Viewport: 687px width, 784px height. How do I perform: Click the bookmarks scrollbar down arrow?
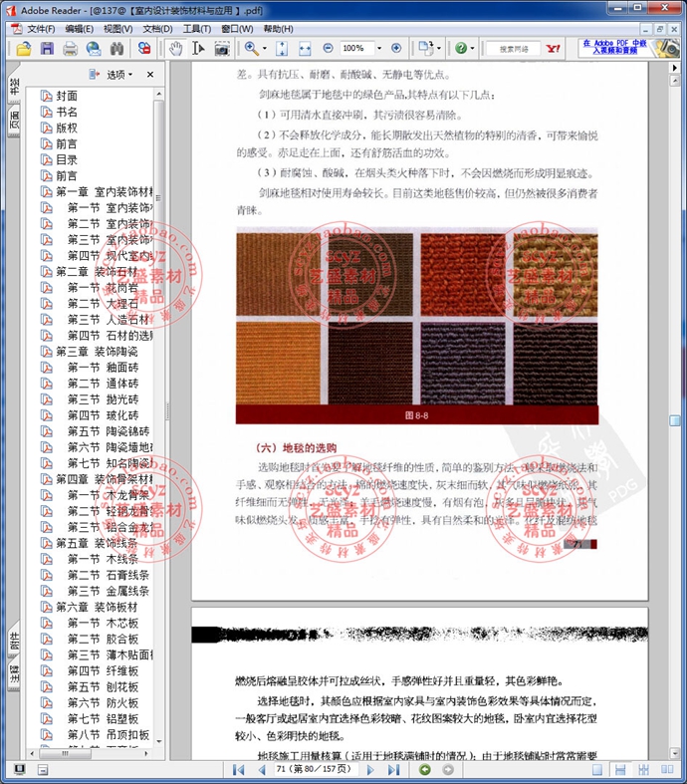(159, 741)
